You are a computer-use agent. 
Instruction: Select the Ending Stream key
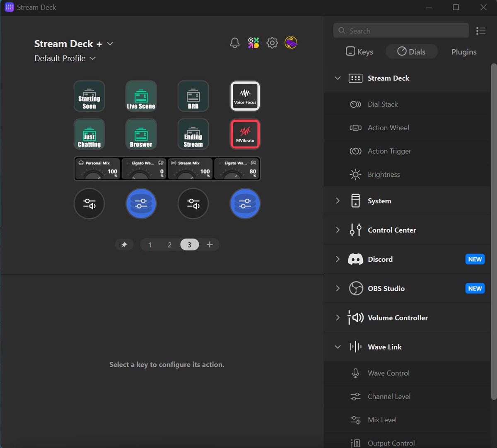(193, 134)
